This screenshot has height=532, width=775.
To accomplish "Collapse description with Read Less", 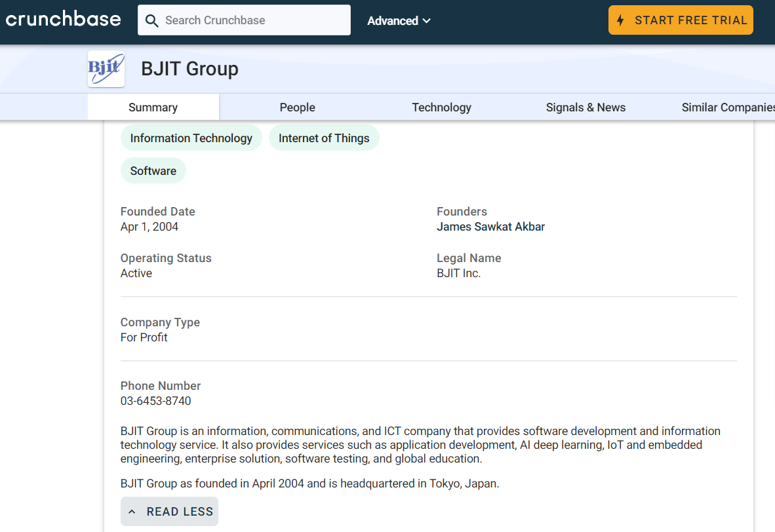I will pyautogui.click(x=170, y=511).
